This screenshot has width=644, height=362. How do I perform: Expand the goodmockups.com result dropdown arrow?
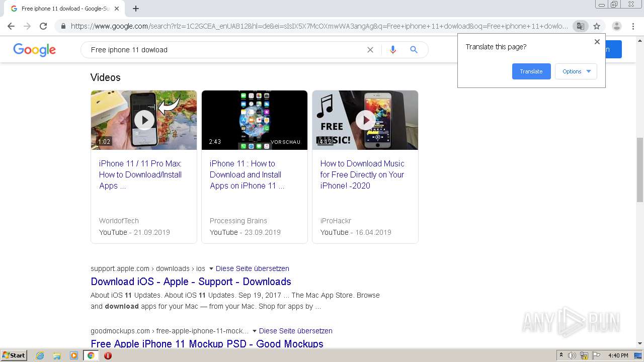[x=254, y=331]
